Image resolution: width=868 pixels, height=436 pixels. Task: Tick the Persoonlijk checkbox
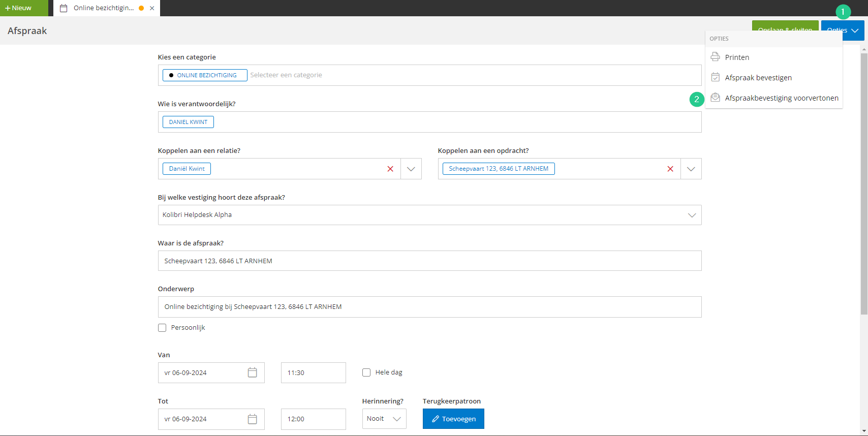coord(162,328)
